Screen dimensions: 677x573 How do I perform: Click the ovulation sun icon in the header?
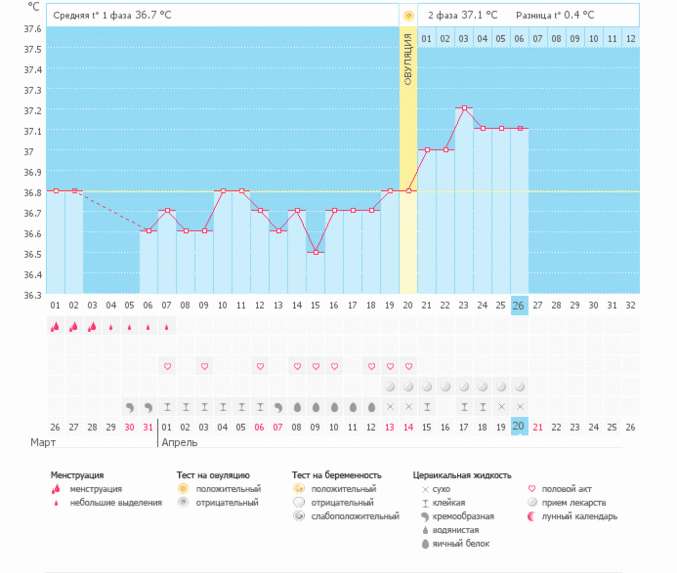(x=408, y=16)
